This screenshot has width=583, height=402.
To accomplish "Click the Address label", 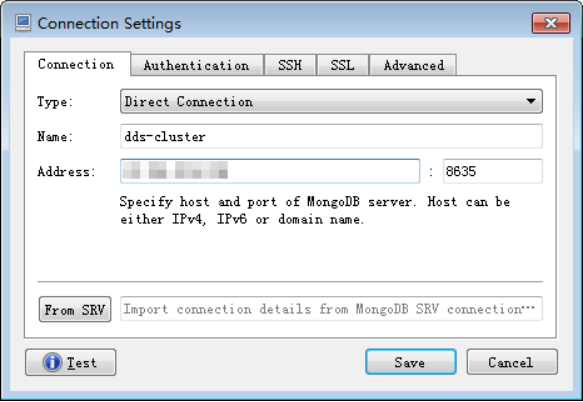I will [x=67, y=171].
